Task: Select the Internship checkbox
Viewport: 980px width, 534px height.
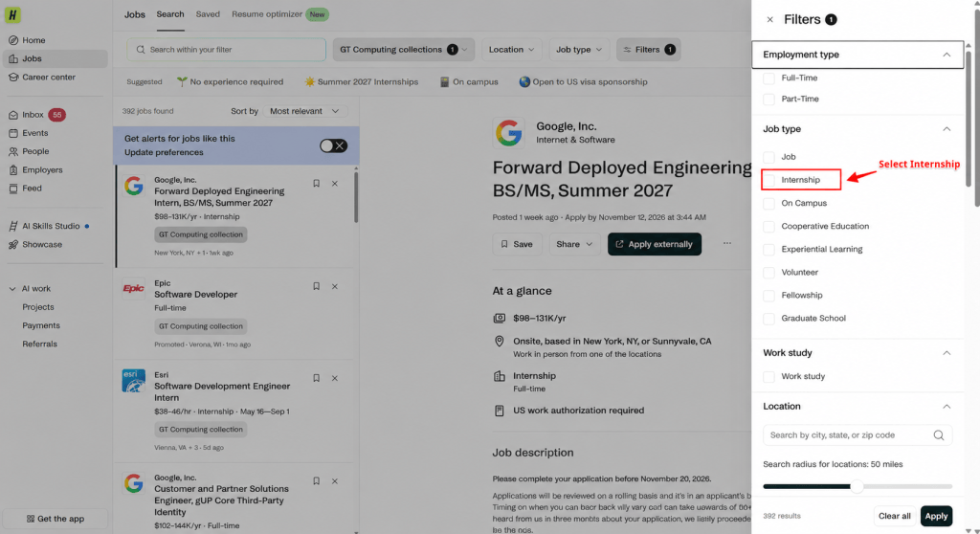Action: 769,180
